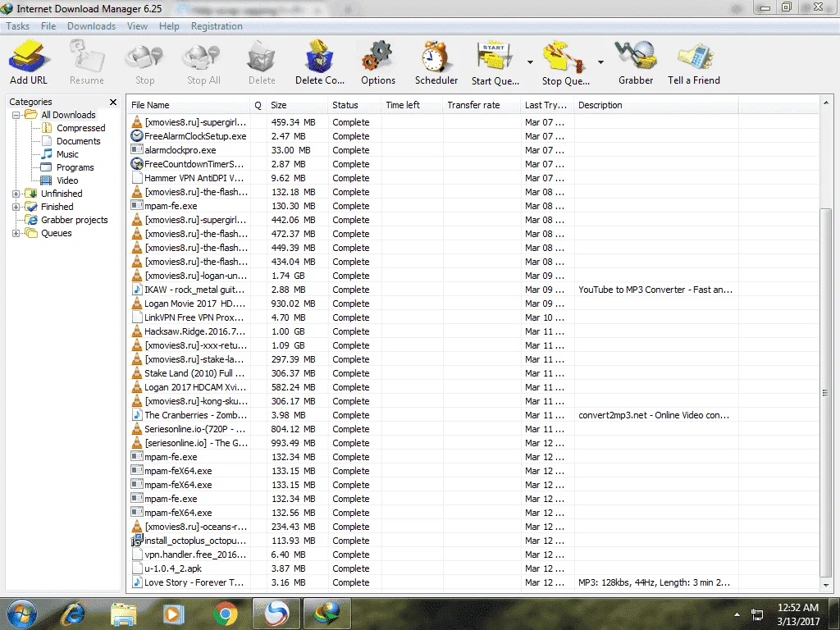Click the Delete Completed trash icon
The width and height of the screenshot is (840, 630).
[319, 57]
